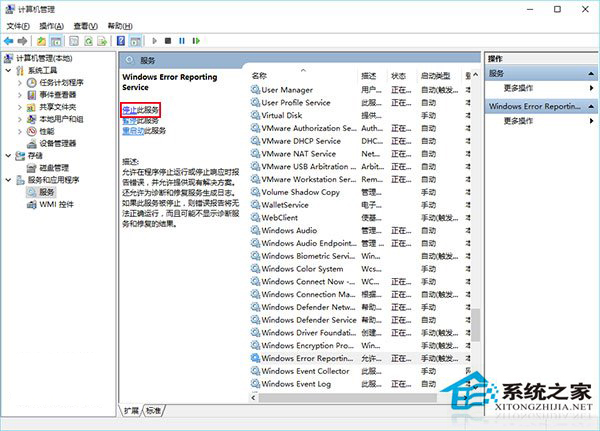The width and height of the screenshot is (600, 431).
Task: Select the Windows Event Collector service
Action: (360, 371)
